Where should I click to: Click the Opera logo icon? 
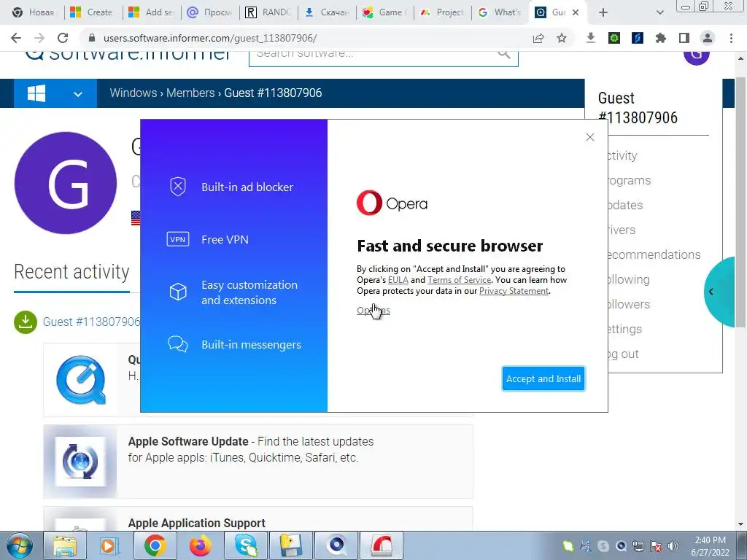(x=369, y=203)
